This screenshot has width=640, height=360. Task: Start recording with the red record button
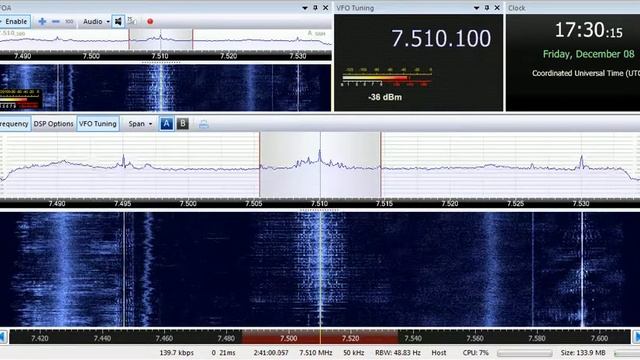150,22
